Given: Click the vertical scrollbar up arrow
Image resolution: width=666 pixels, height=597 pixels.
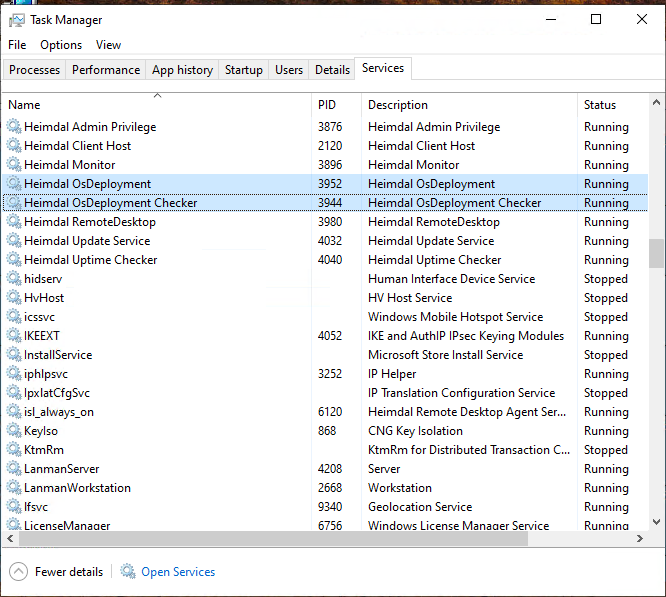Looking at the screenshot, I should point(656,102).
